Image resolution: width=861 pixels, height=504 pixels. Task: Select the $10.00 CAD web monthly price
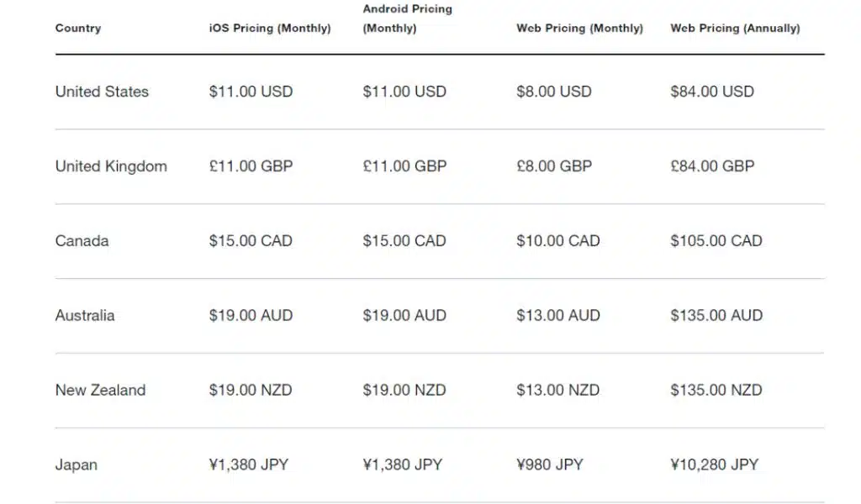(x=558, y=241)
